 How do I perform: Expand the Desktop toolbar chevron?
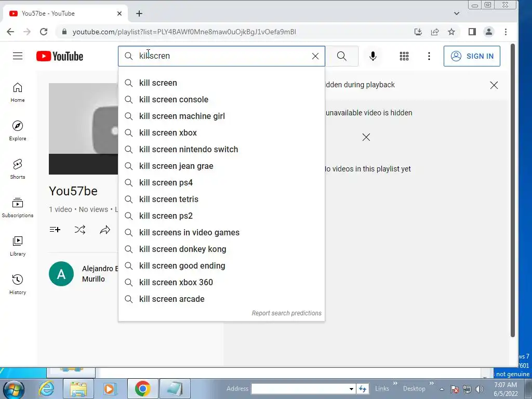(432, 383)
